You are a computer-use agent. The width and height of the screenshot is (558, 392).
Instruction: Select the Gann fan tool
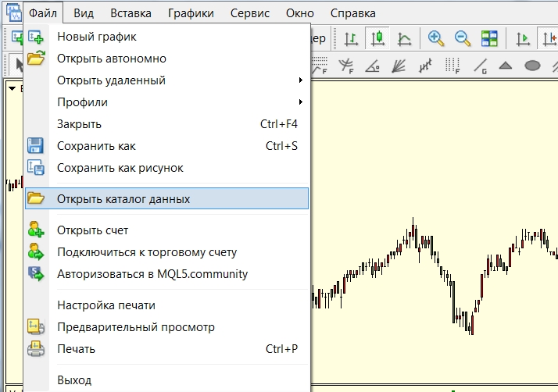coord(399,66)
